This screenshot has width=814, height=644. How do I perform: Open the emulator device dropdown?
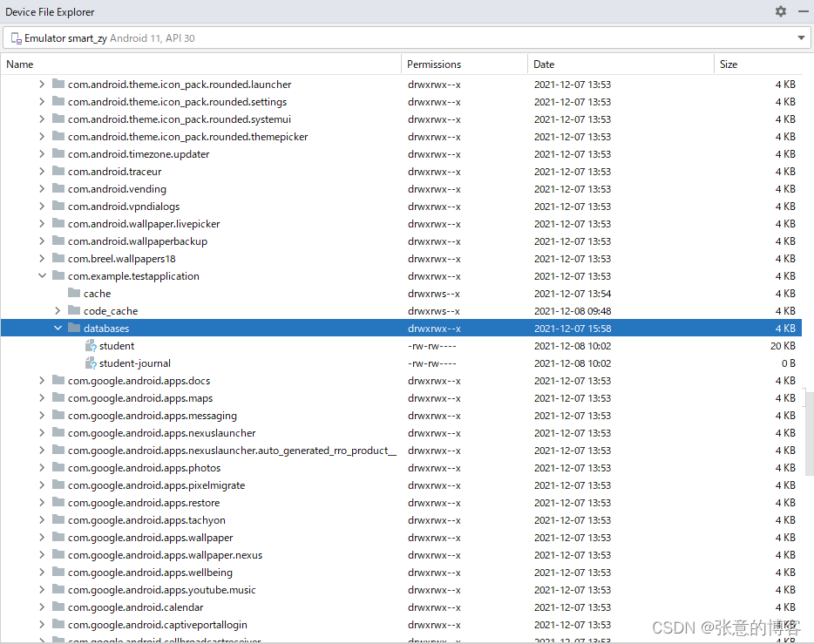[801, 37]
